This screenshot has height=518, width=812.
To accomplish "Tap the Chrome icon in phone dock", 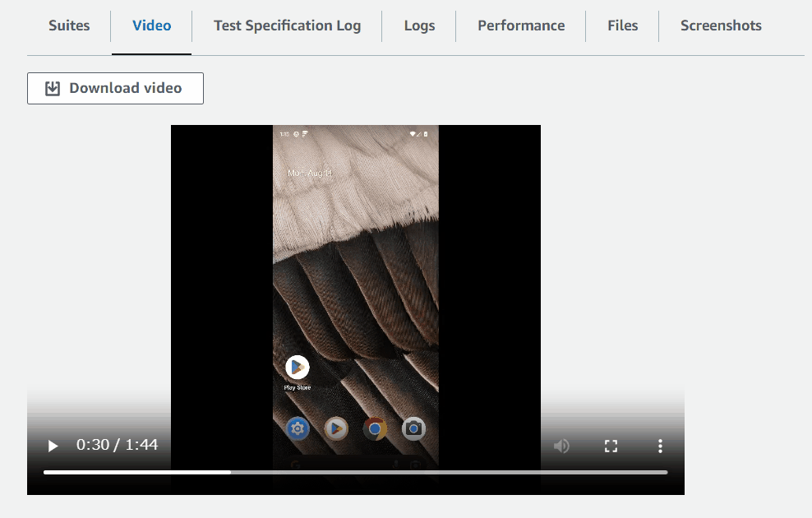I will [x=375, y=428].
